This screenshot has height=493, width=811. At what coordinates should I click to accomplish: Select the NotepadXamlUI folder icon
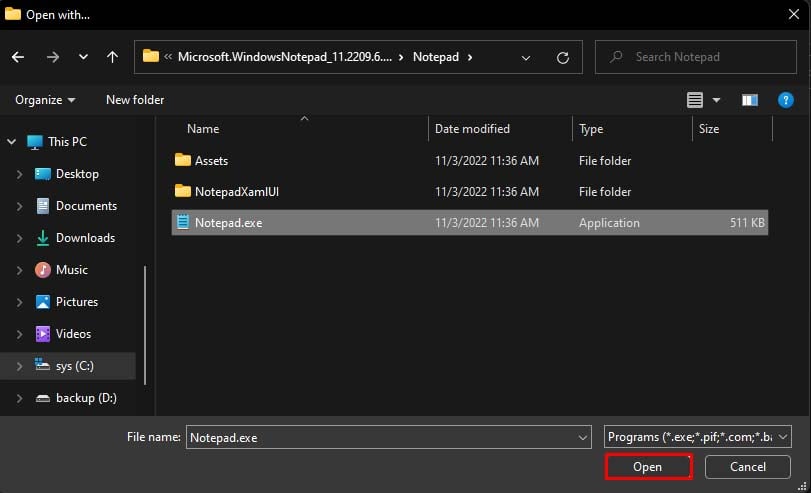coord(183,191)
